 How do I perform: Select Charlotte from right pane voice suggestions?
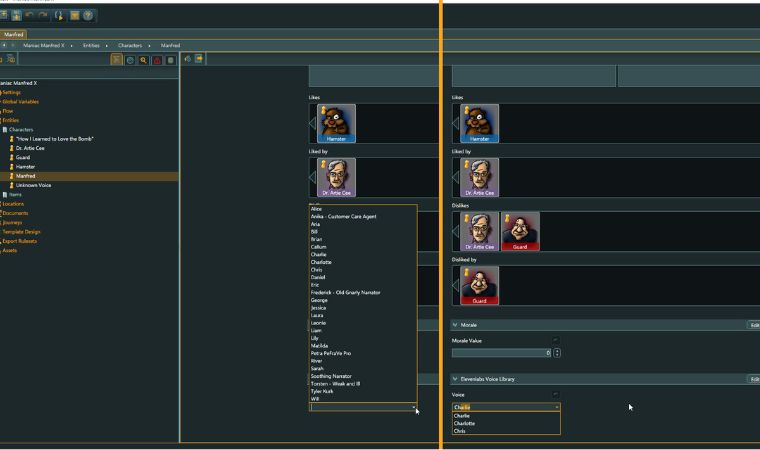click(506, 423)
